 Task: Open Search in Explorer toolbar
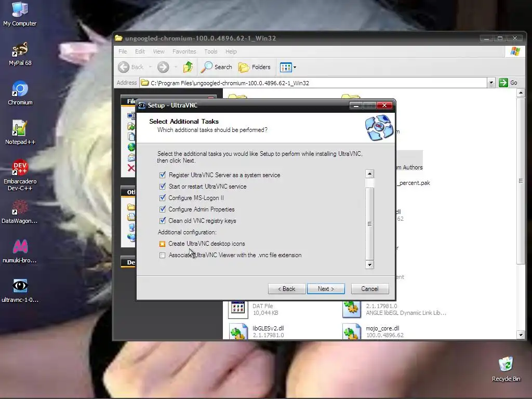216,67
